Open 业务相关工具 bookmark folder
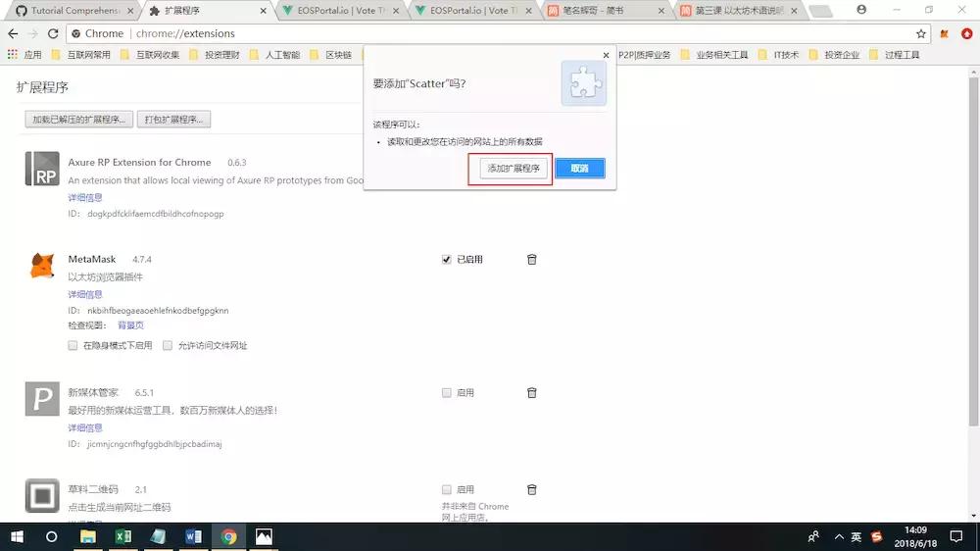Viewport: 980px width, 551px height. coord(714,55)
